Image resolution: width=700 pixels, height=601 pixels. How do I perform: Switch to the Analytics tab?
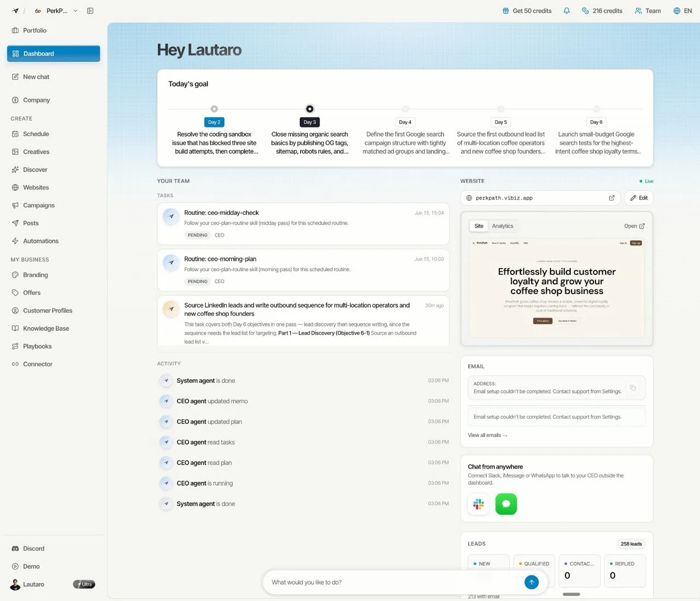tap(502, 226)
